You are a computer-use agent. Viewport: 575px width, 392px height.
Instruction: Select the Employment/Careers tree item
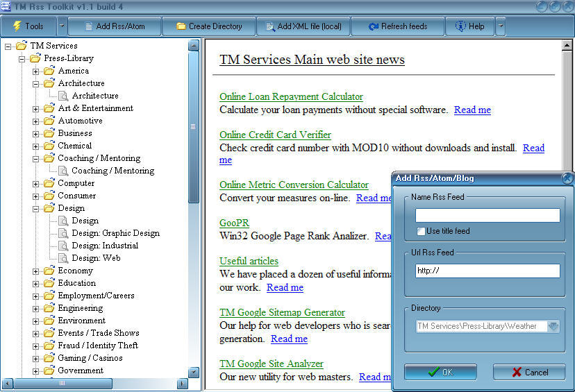[96, 296]
